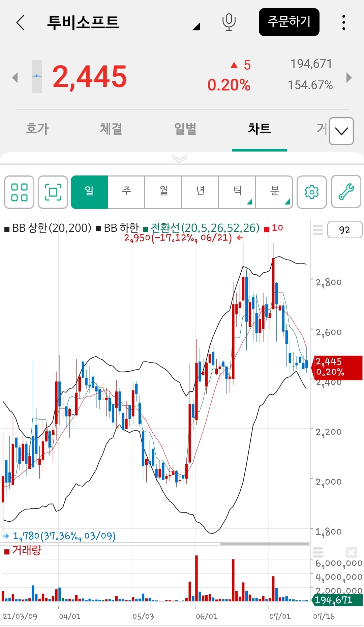Select the 일 daily period
The image size is (364, 627).
point(89,192)
